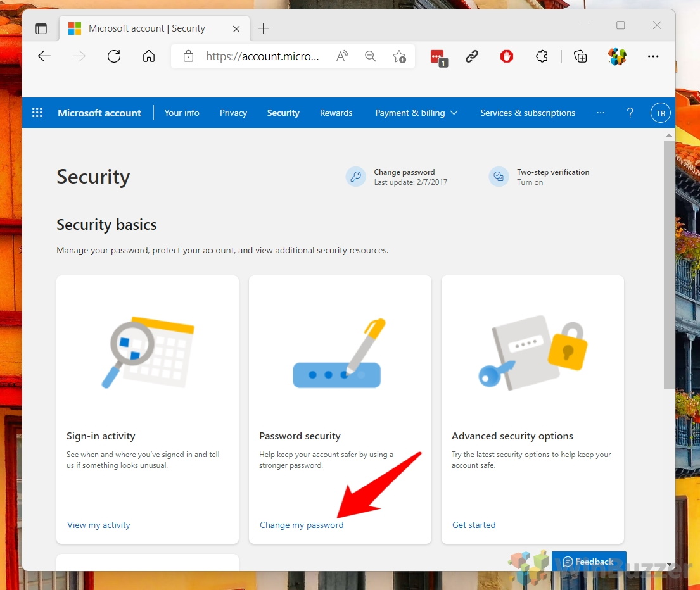The width and height of the screenshot is (700, 590).
Task: Click the Security basics heading
Action: [106, 225]
